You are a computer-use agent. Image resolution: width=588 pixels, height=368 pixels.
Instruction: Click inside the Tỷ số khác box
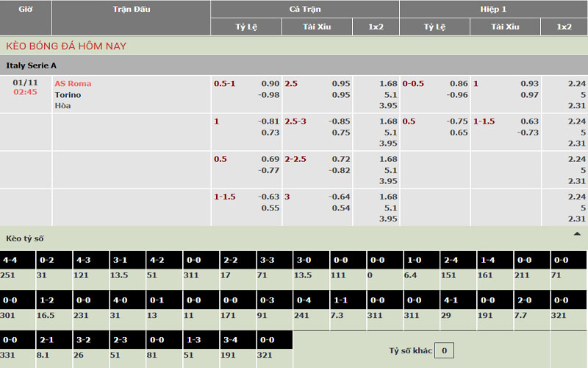point(444,351)
